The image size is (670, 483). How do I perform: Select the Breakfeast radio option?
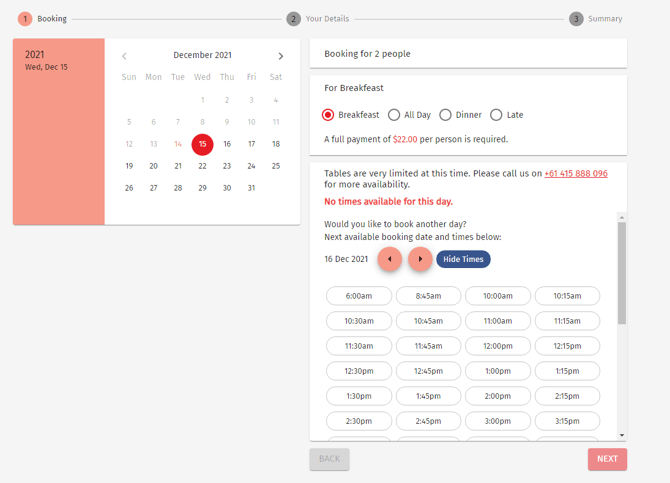328,115
